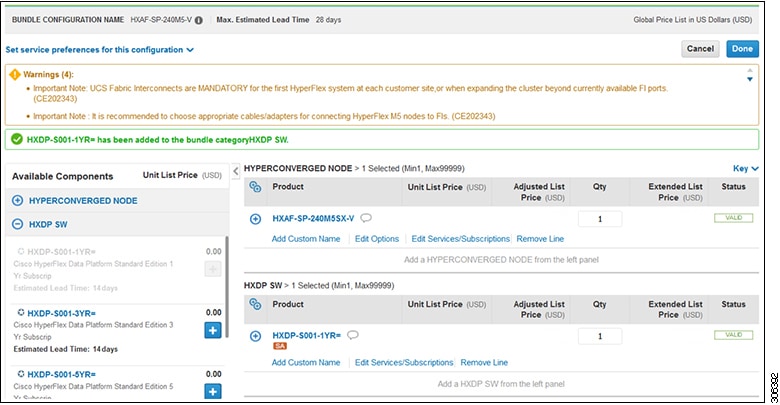Expand HXAF-SP-240M5SX-V line item
Viewport: 780px width, 405px height.
point(255,219)
